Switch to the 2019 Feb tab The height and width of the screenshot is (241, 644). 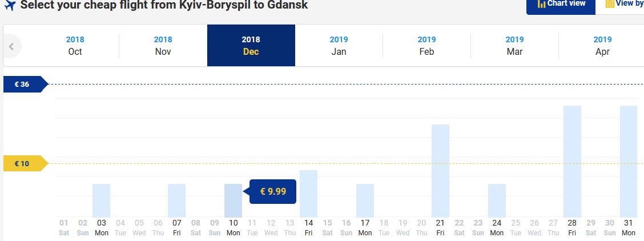(x=426, y=46)
